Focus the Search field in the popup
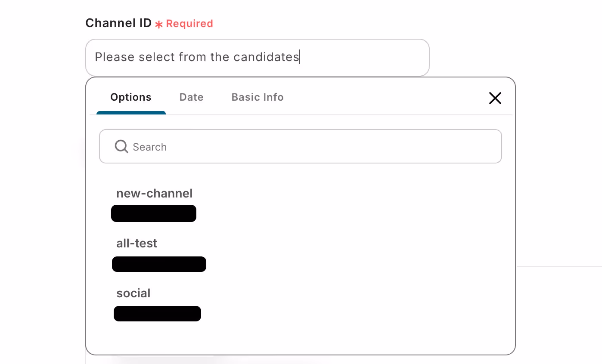 pyautogui.click(x=301, y=146)
